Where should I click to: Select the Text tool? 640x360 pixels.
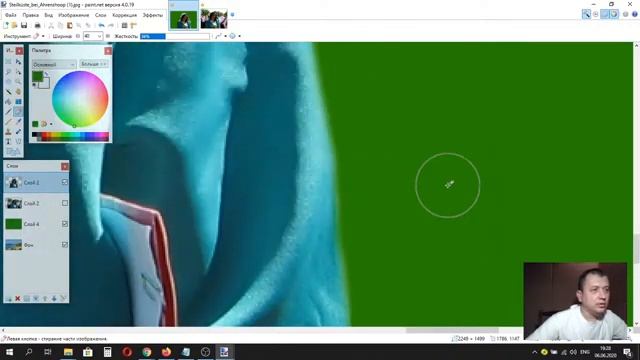8,142
